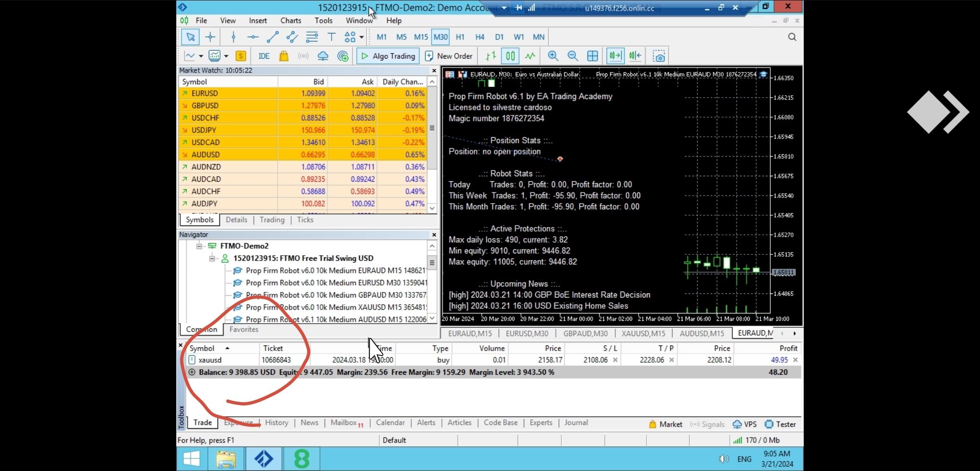Open the chart search magnifier
The height and width of the screenshot is (471, 980).
point(792,37)
